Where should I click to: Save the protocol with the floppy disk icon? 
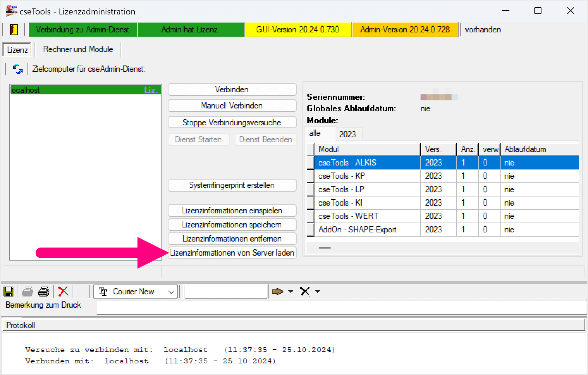(8, 292)
